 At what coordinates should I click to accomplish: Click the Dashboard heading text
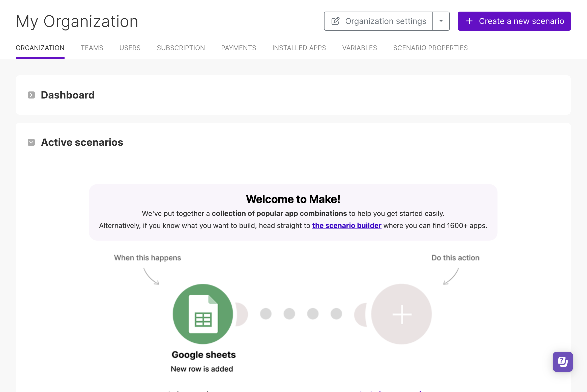click(68, 95)
